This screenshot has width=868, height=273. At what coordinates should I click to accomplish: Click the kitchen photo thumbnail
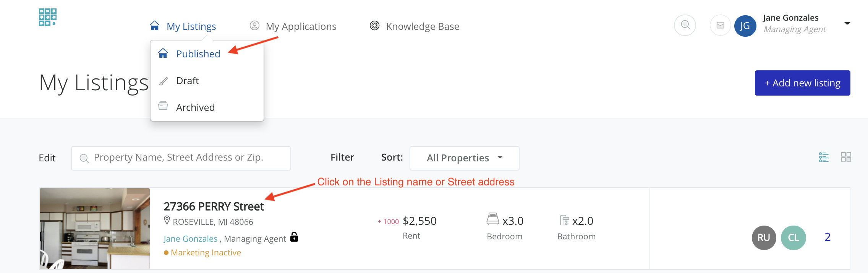[x=95, y=228]
